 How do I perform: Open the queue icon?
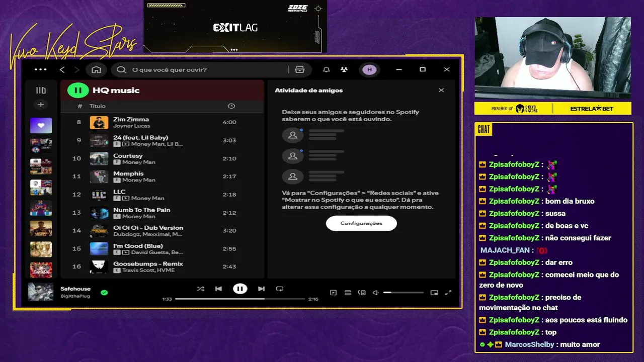pyautogui.click(x=348, y=293)
